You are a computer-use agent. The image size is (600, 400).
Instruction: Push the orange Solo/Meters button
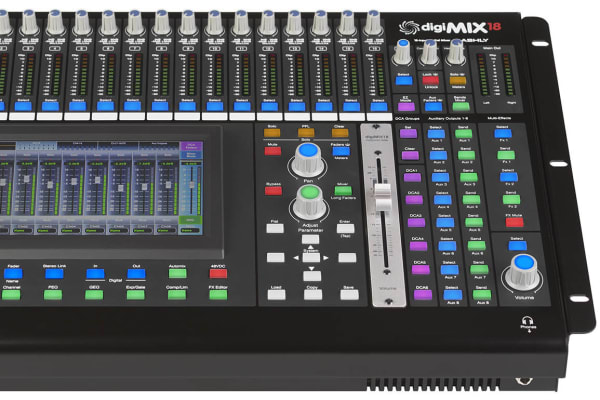(458, 80)
